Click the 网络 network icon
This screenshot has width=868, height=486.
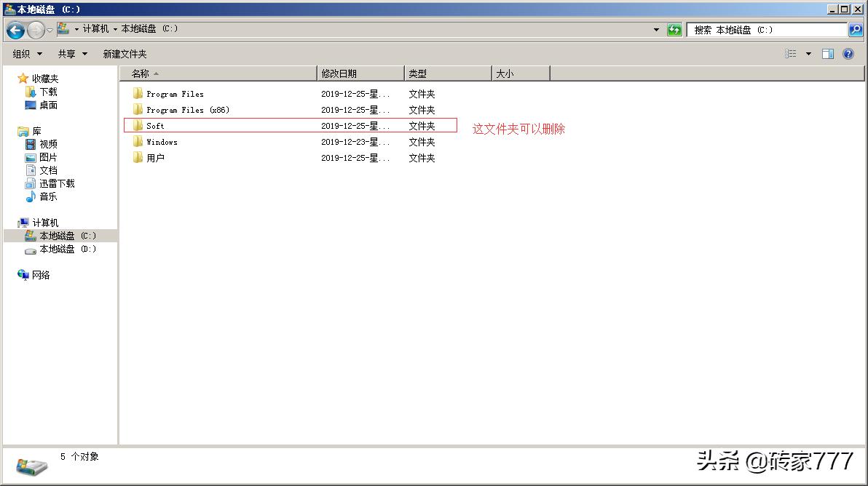tap(23, 275)
